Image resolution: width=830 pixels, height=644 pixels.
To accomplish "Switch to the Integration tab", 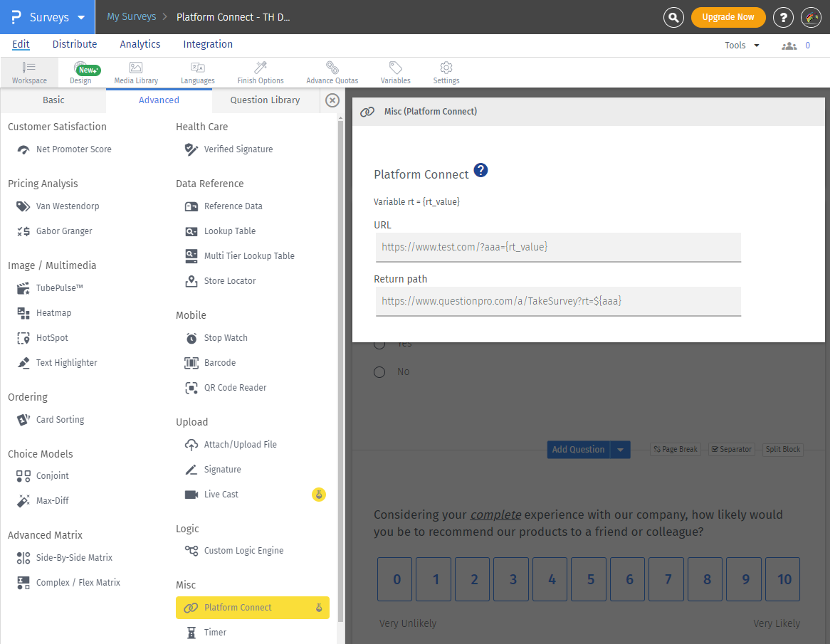I will pyautogui.click(x=208, y=44).
